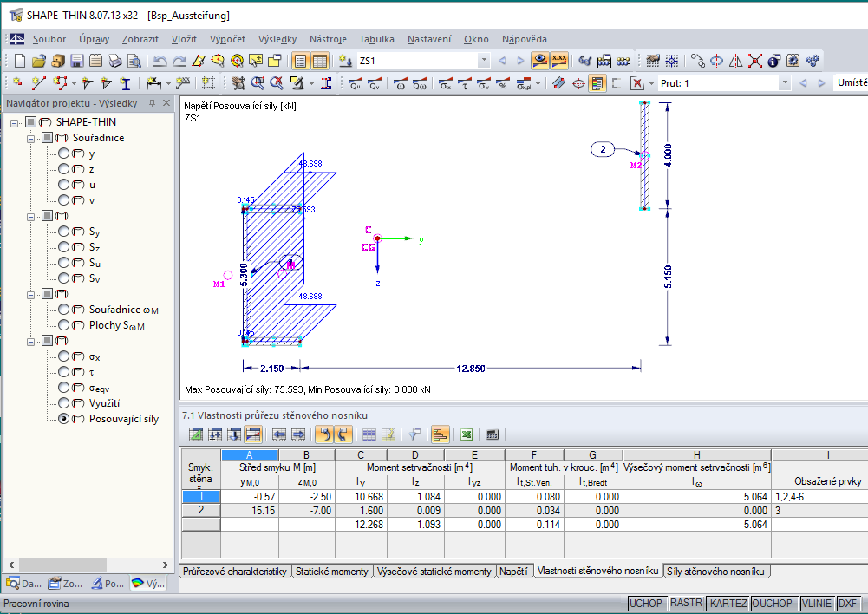Image resolution: width=868 pixels, height=614 pixels.
Task: Select the y coordinate radio button
Action: coord(63,153)
